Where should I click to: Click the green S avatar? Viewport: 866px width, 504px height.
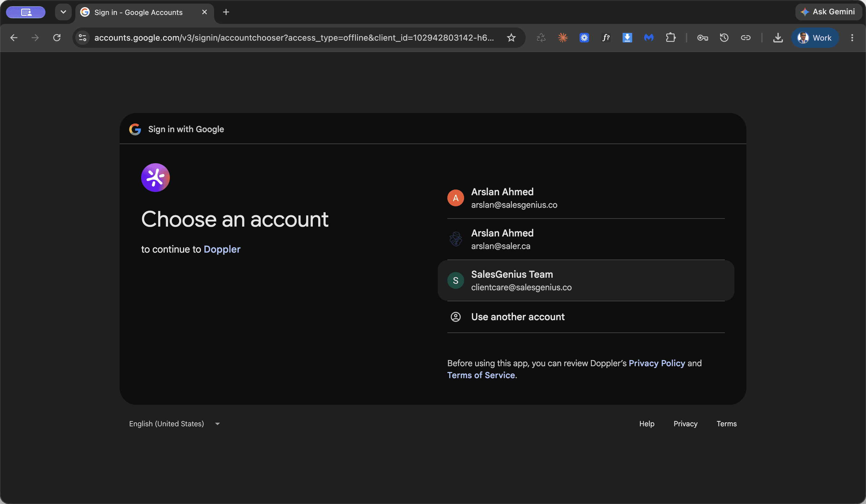click(x=456, y=280)
